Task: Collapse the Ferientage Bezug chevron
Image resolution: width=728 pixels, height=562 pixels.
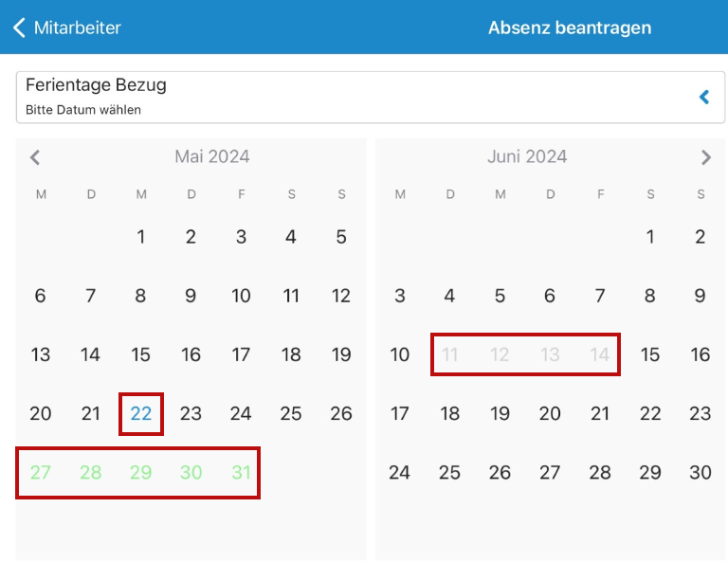Action: 704,97
